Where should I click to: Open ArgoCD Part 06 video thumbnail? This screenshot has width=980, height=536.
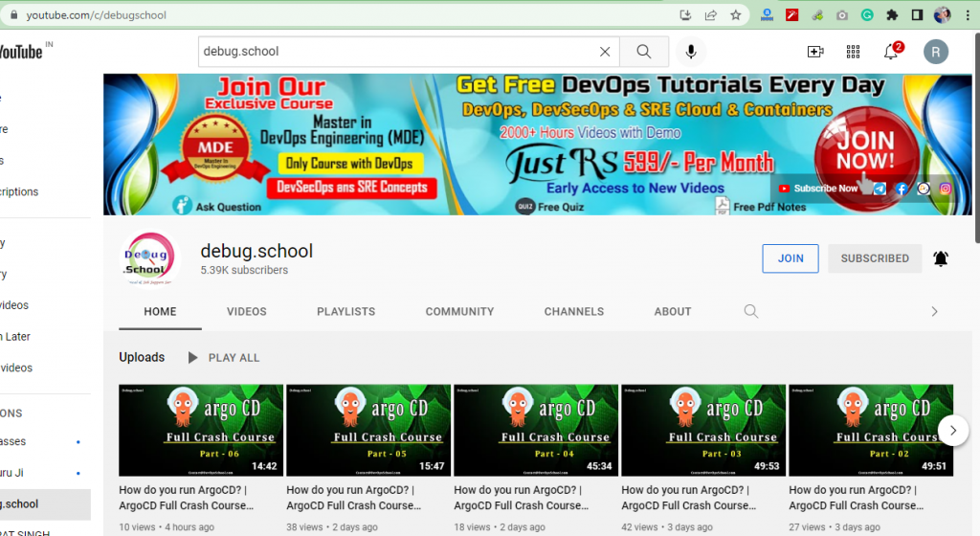click(201, 431)
